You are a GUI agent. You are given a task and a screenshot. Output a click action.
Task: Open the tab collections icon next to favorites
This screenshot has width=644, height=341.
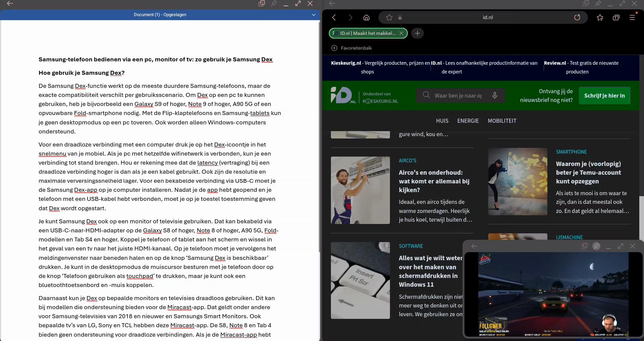click(x=616, y=17)
